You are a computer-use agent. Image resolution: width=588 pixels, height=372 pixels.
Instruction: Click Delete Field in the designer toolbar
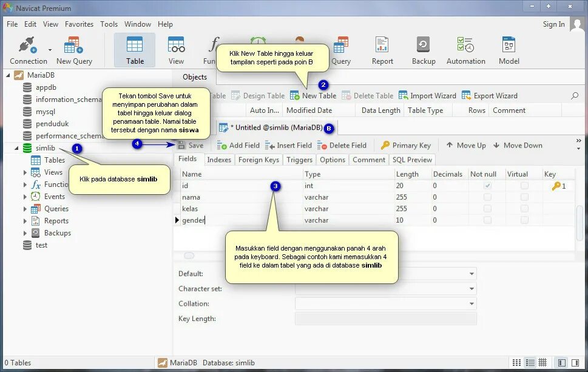(342, 146)
